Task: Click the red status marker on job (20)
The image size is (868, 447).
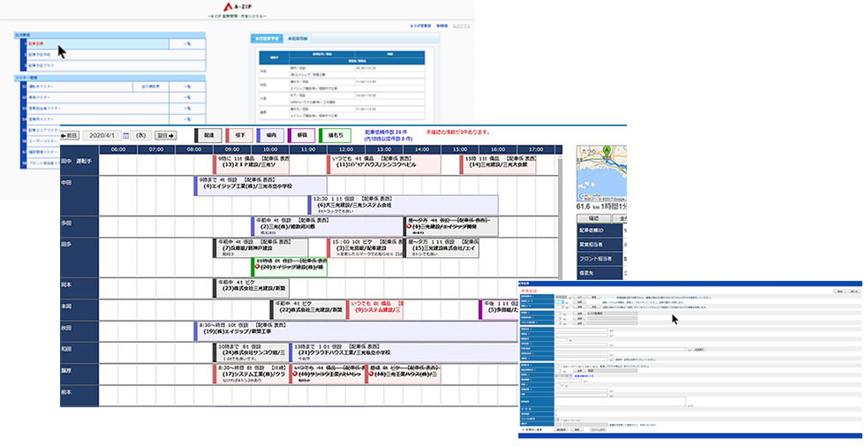Action: [257, 267]
